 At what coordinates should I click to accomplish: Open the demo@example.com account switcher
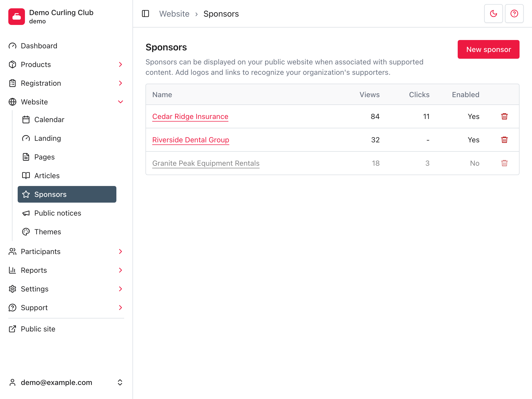pyautogui.click(x=66, y=382)
